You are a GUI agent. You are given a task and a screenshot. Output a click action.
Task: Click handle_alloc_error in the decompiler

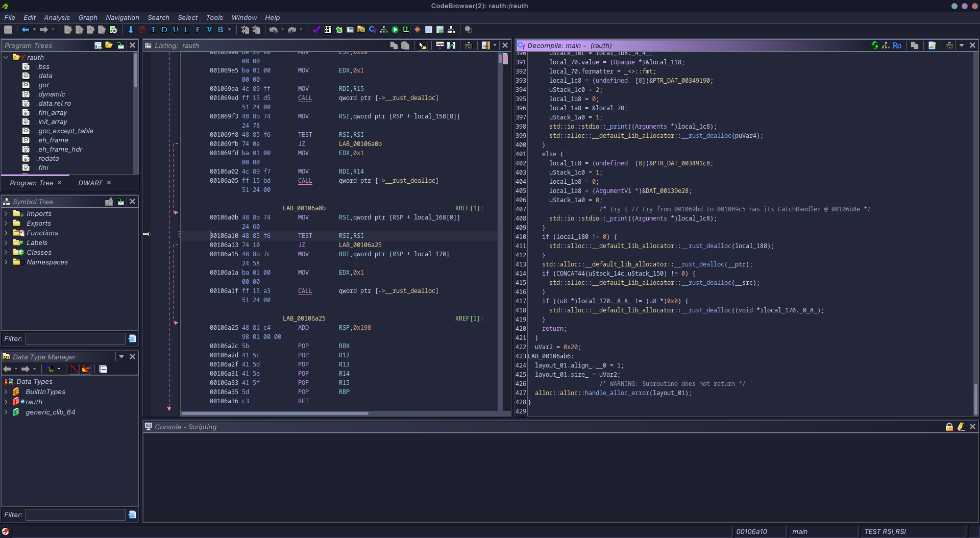pos(617,393)
